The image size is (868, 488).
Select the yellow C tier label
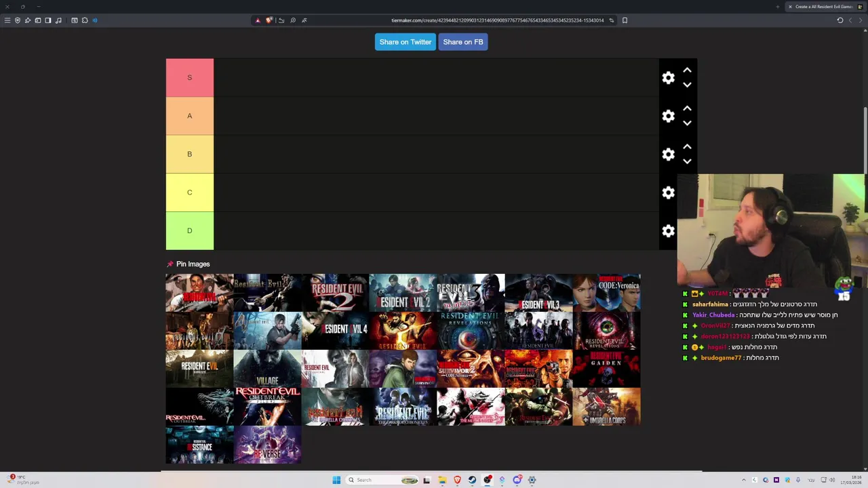[x=190, y=192]
